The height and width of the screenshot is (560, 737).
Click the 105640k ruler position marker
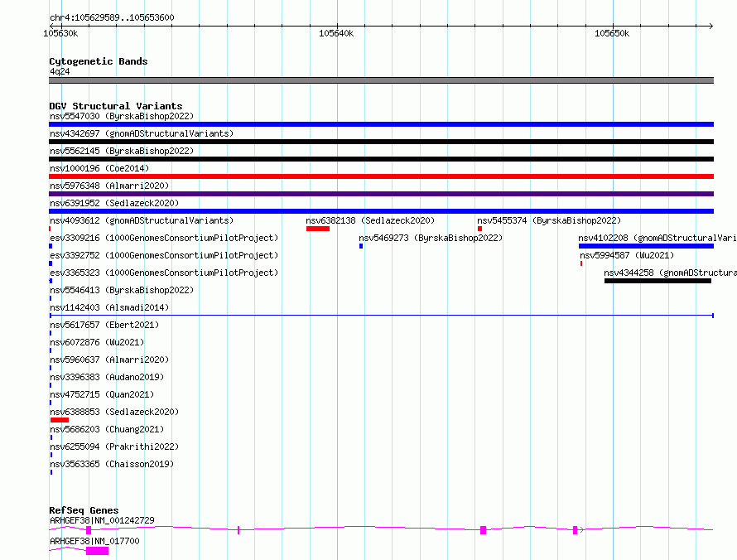point(336,33)
